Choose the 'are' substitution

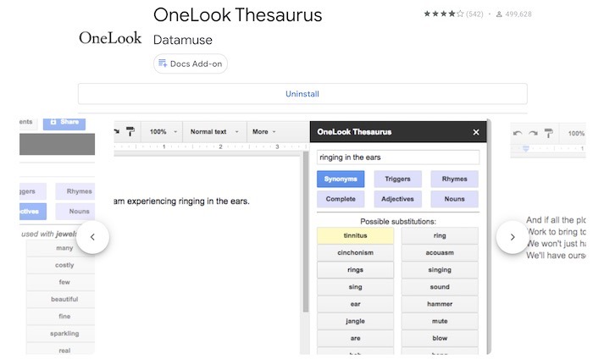(x=355, y=339)
